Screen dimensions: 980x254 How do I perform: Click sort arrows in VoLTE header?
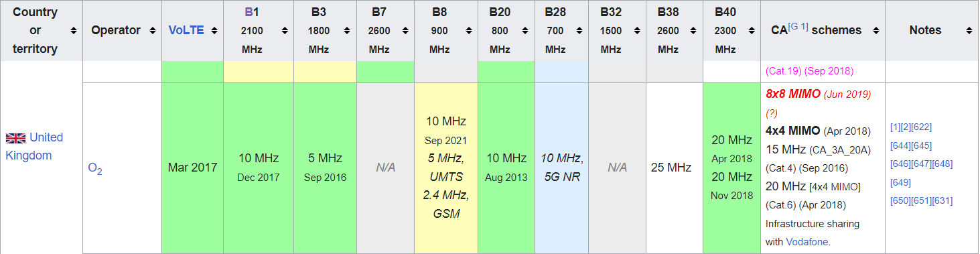[x=214, y=31]
